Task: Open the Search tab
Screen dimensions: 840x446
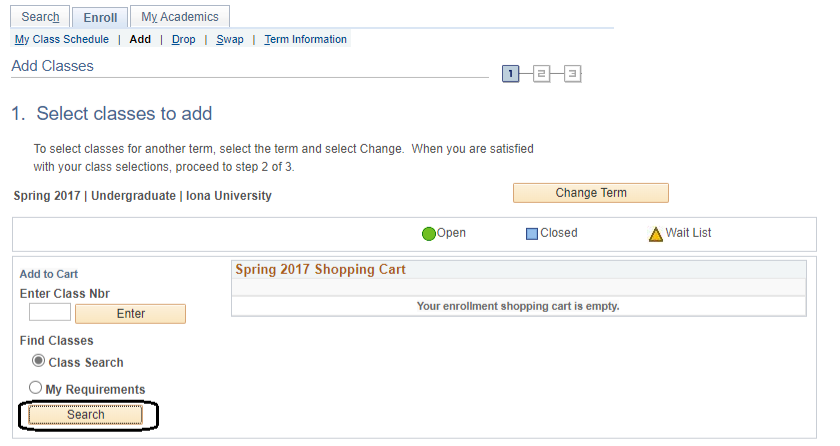Action: pos(40,17)
